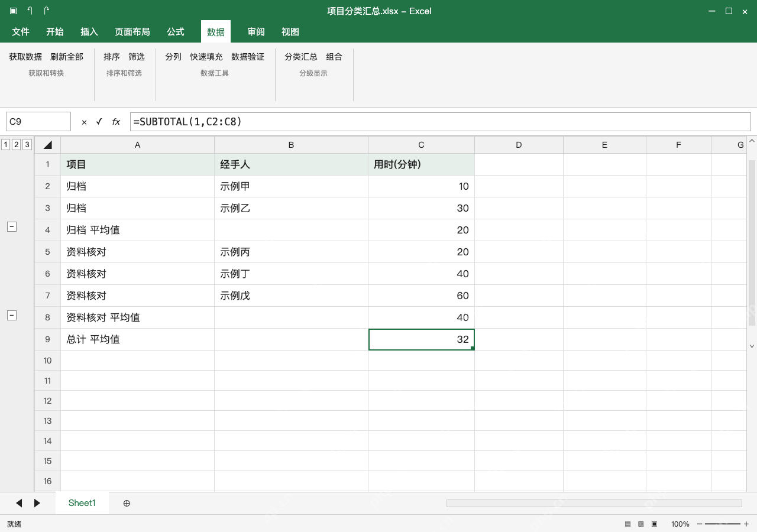Click the 排序 button

112,57
